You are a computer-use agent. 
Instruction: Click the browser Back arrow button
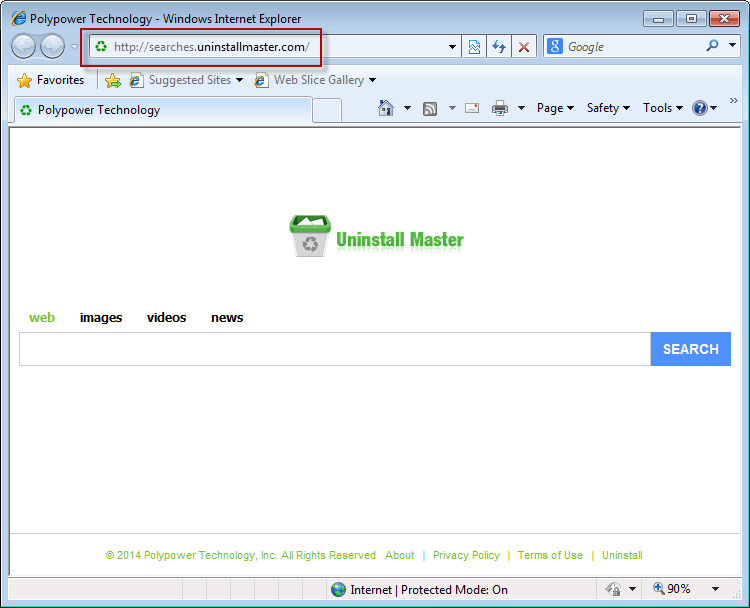pos(23,47)
